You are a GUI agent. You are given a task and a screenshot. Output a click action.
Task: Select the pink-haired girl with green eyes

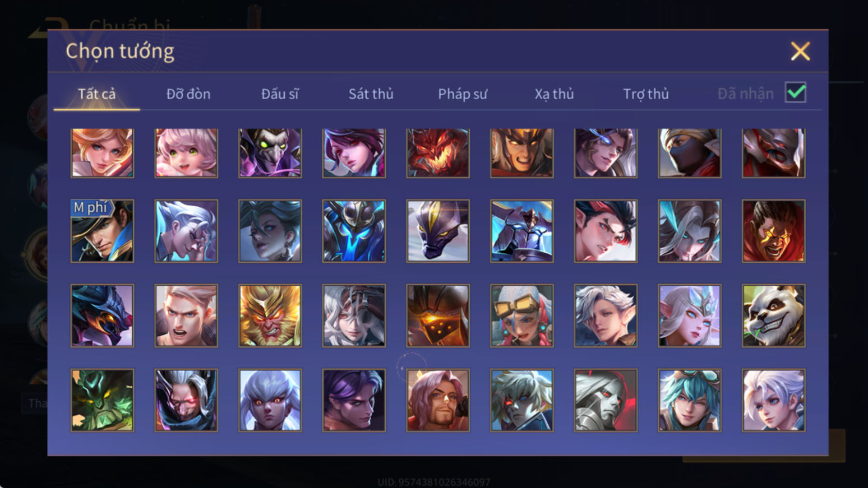(186, 153)
